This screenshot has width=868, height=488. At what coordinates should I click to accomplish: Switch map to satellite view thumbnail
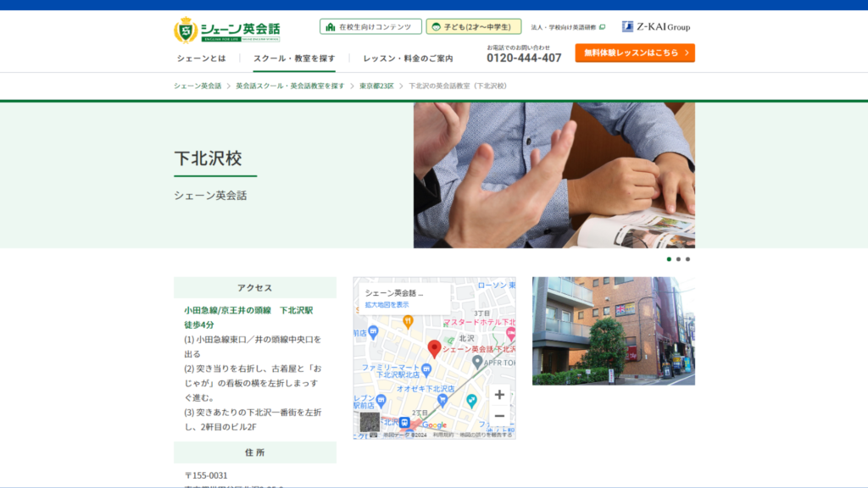tap(370, 422)
